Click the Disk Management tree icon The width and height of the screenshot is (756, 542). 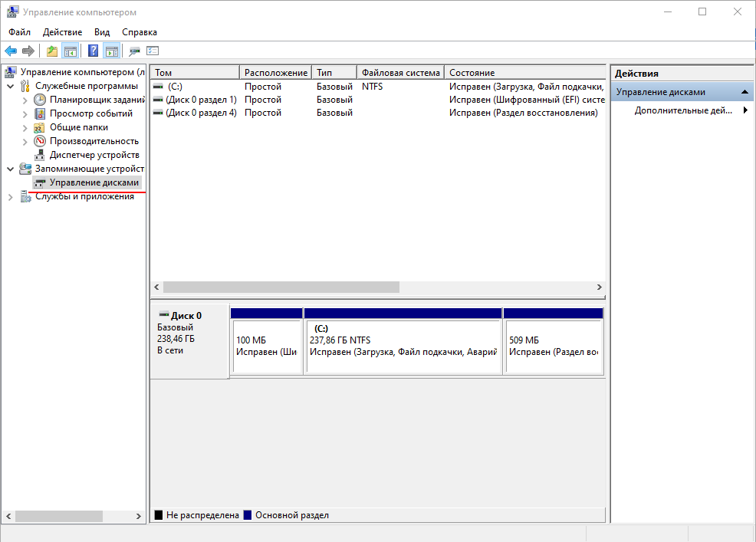click(x=40, y=182)
